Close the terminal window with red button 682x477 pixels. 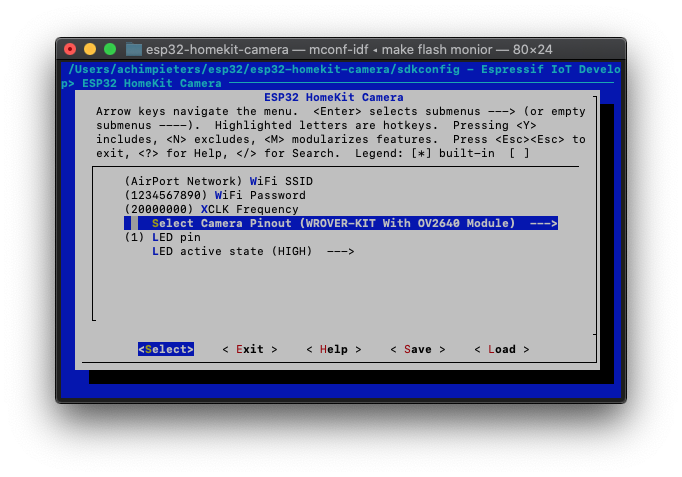click(x=70, y=49)
